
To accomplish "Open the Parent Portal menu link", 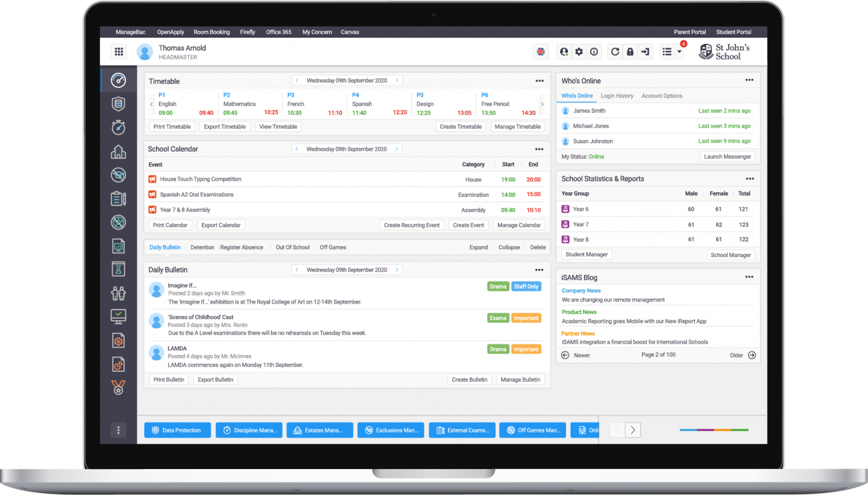I will (690, 32).
